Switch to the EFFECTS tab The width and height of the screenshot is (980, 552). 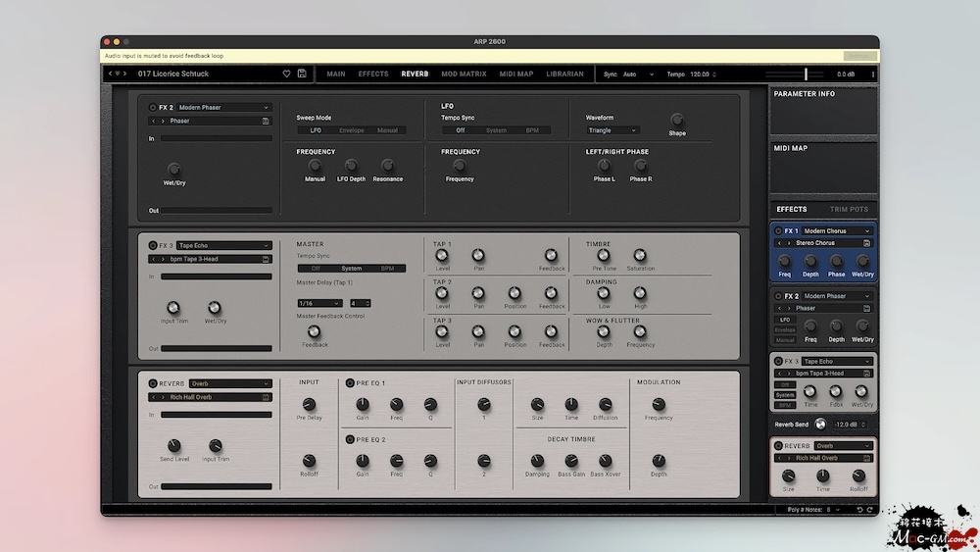point(373,74)
